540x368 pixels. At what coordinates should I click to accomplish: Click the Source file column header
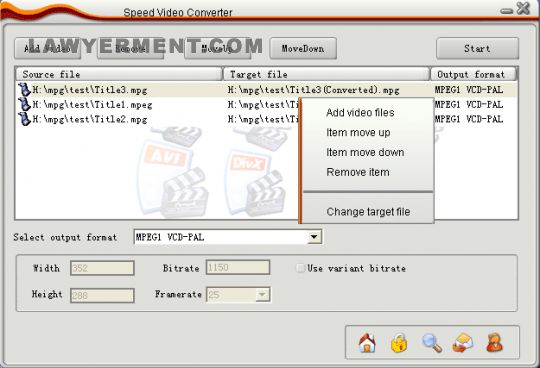(119, 74)
